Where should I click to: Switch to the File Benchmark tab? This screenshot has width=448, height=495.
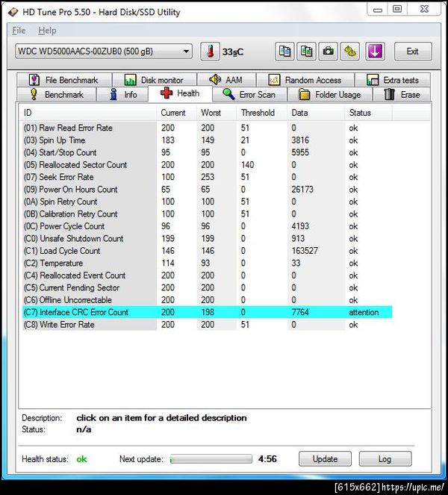coord(64,80)
